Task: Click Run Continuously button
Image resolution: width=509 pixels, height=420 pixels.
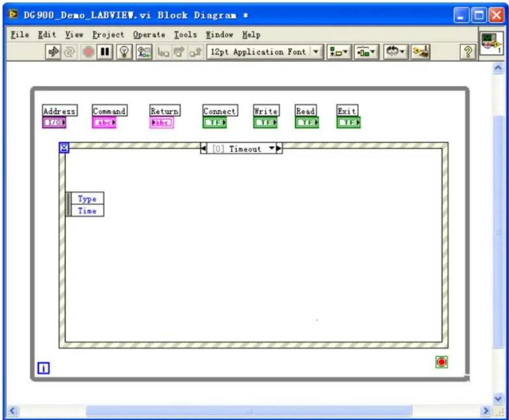Action: tap(69, 52)
